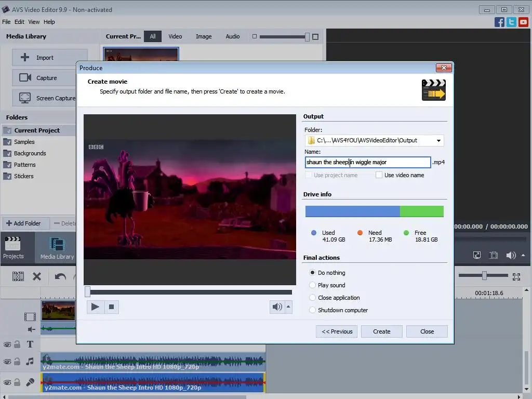Select the Samples folder
The height and width of the screenshot is (399, 532).
pyautogui.click(x=24, y=142)
